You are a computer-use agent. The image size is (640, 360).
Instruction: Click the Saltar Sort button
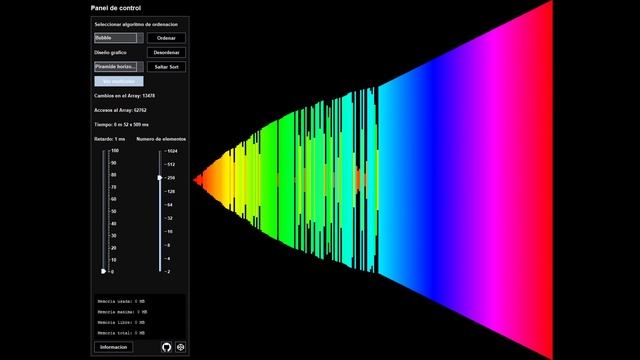[166, 67]
